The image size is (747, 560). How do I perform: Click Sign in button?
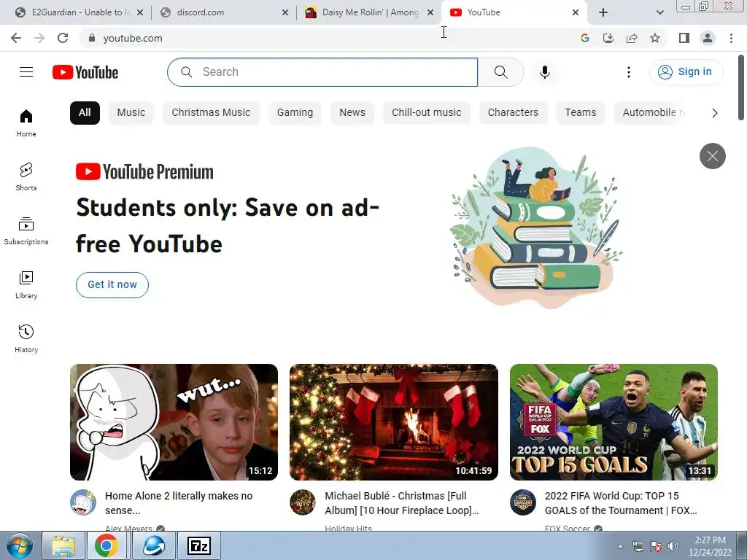686,72
